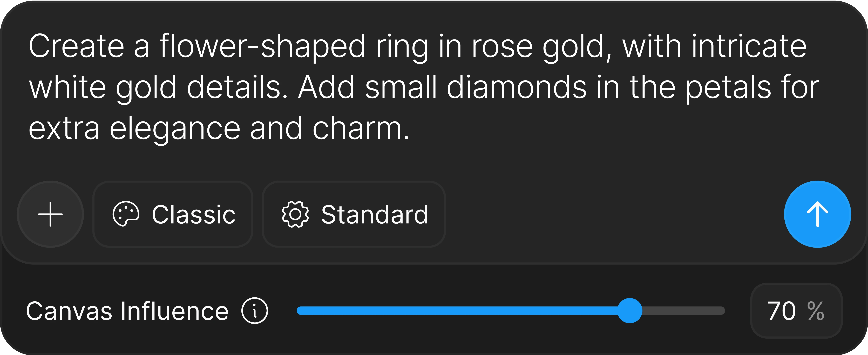Screen dimensions: 868x355
Task: Click the gray unfilled slider track portion
Action: coord(684,311)
